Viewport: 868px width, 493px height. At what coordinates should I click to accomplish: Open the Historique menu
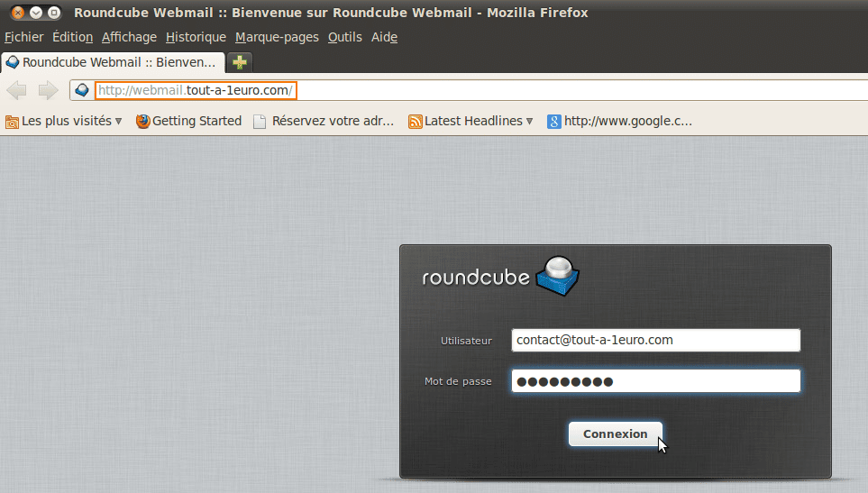point(196,37)
